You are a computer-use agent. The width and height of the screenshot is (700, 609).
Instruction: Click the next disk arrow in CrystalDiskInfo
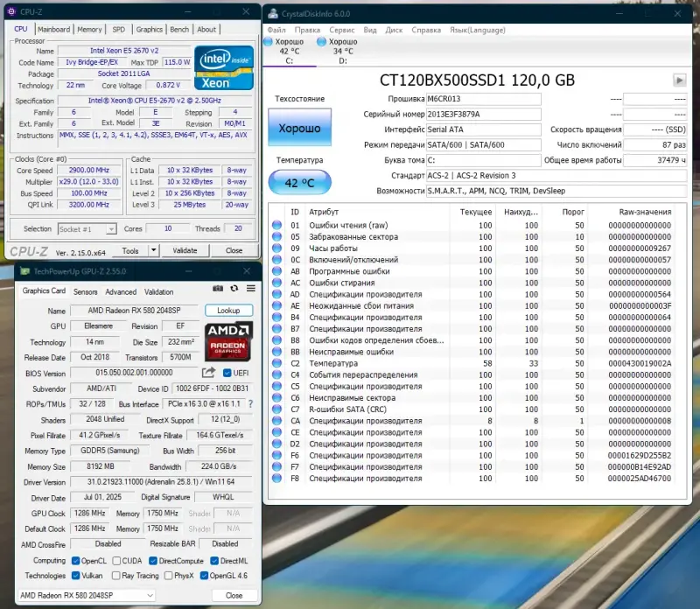click(680, 80)
